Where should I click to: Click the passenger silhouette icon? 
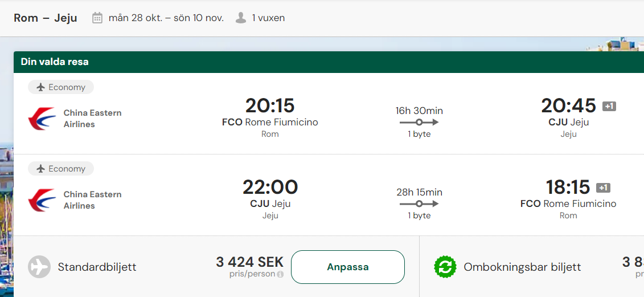click(241, 18)
